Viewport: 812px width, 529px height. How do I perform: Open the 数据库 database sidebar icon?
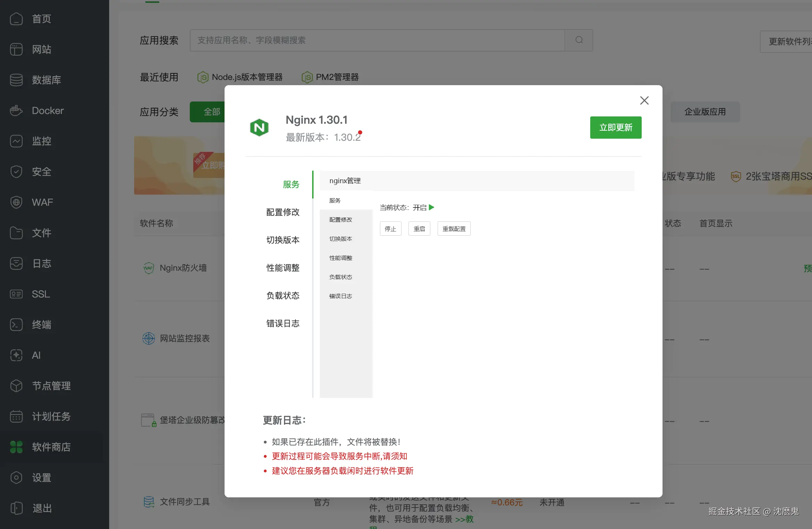[x=16, y=80]
